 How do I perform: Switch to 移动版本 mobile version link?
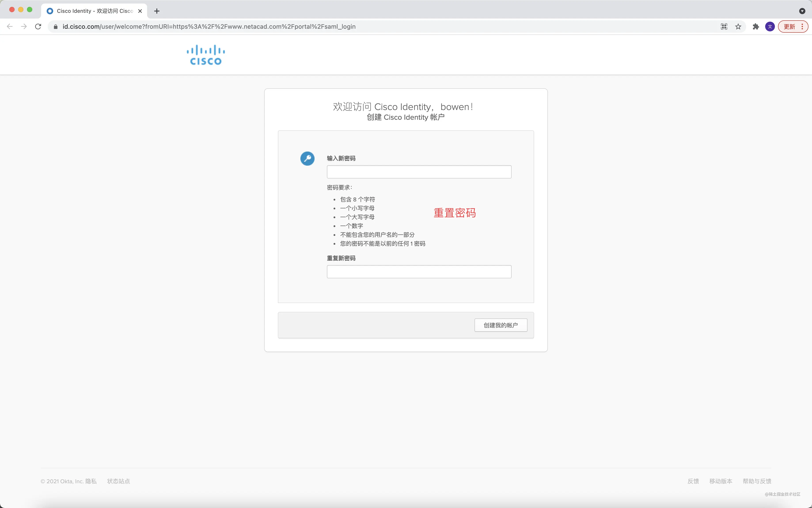point(721,481)
